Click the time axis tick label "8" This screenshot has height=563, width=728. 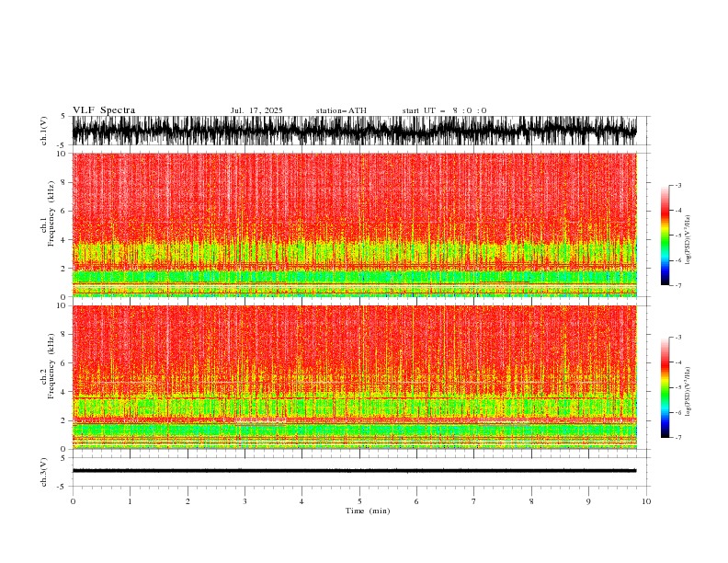pyautogui.click(x=531, y=501)
